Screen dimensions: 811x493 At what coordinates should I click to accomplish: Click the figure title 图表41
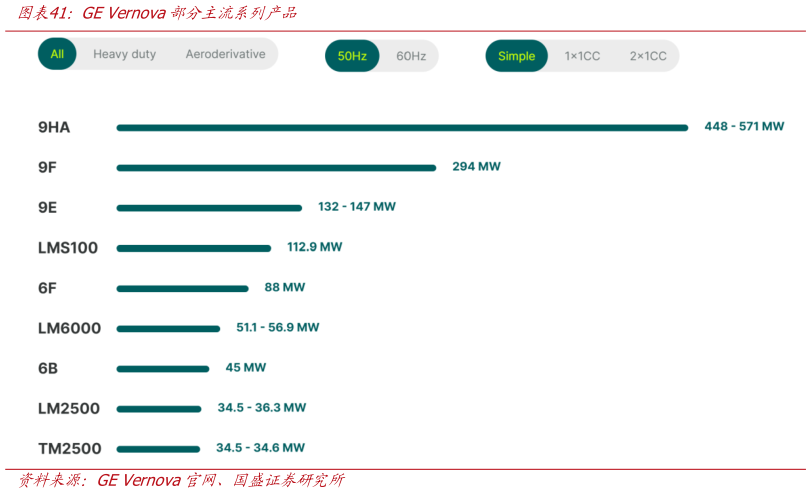157,13
